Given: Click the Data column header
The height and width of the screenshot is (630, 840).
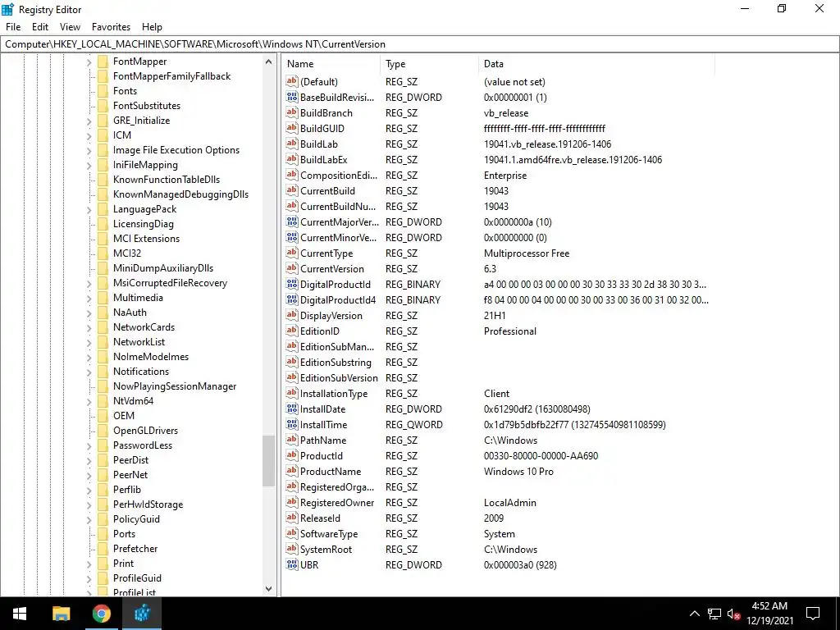Looking at the screenshot, I should pyautogui.click(x=596, y=64).
